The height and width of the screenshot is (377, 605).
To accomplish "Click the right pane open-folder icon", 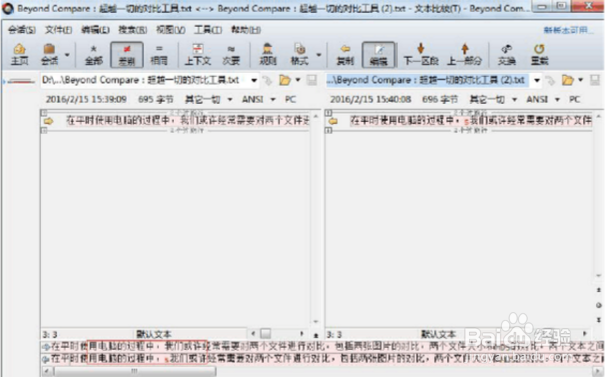I will 568,80.
